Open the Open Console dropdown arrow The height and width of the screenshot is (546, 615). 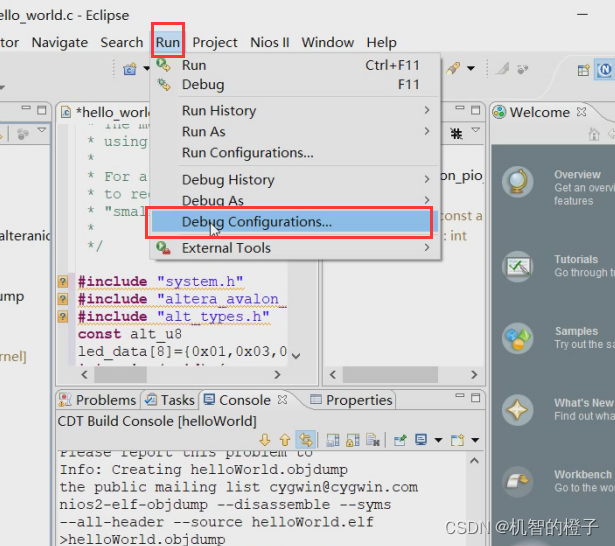click(x=475, y=440)
